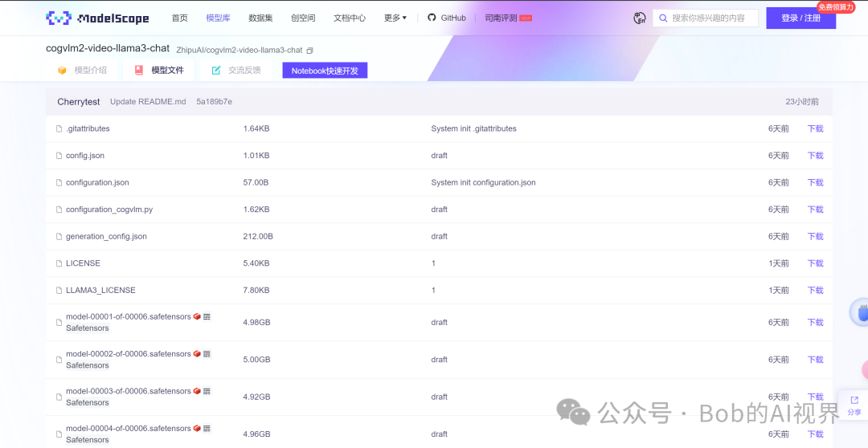Download the configuration.json file
This screenshot has height=448, width=868.
[815, 182]
